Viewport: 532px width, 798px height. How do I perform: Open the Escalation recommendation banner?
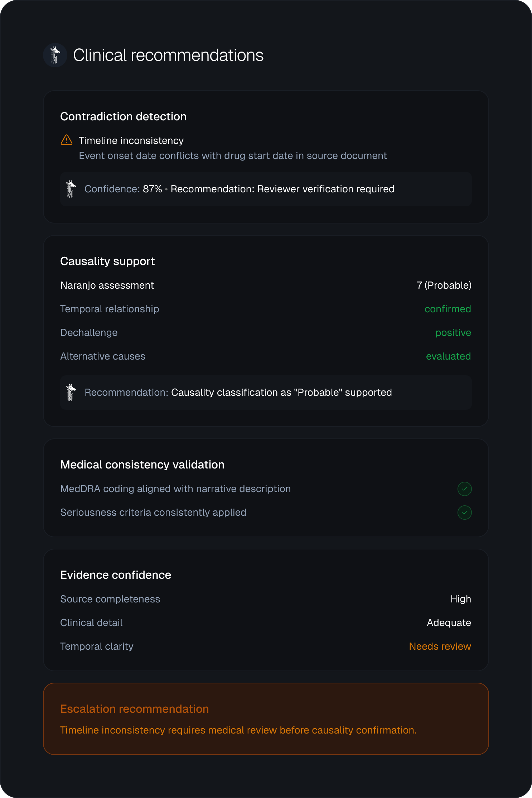[x=266, y=719]
